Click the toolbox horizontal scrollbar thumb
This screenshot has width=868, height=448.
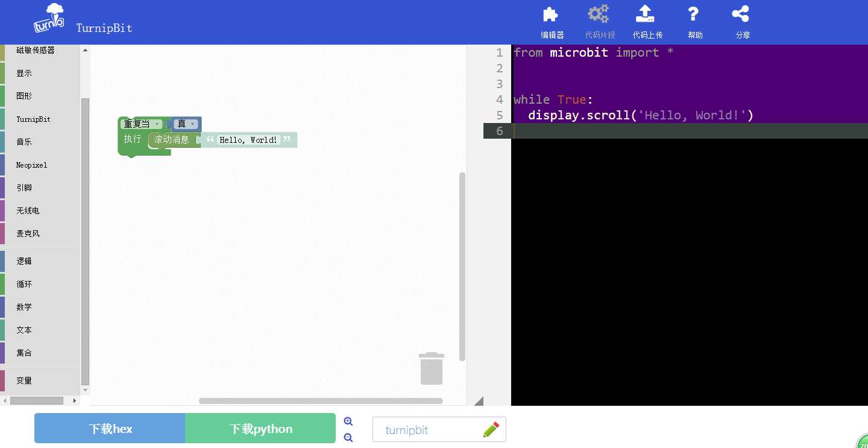pyautogui.click(x=37, y=400)
